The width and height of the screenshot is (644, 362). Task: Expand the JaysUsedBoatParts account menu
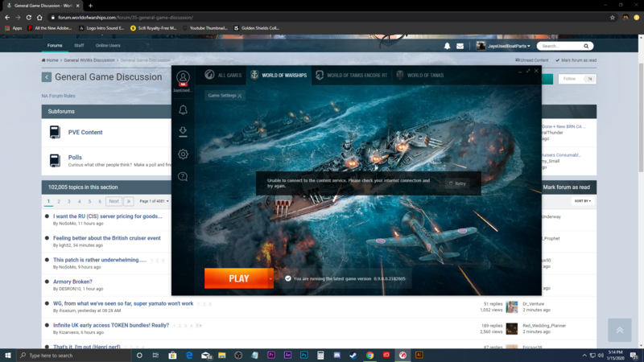click(503, 46)
